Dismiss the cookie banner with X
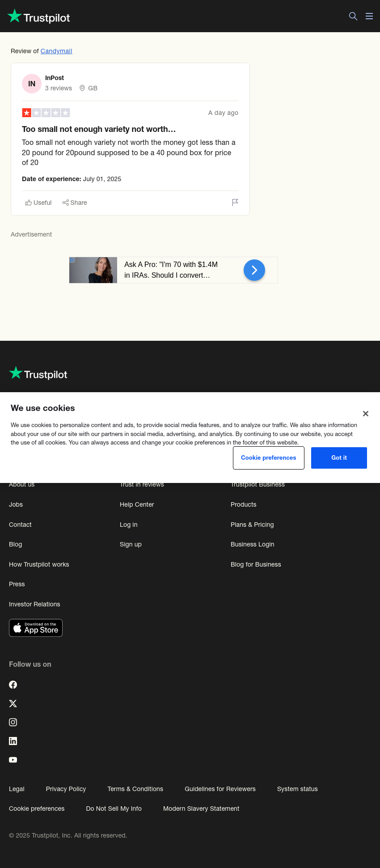 pos(366,414)
